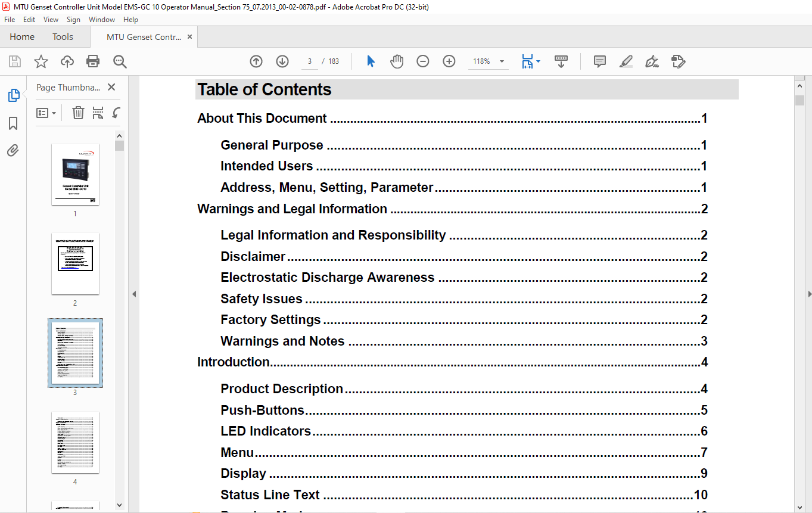The width and height of the screenshot is (812, 513).
Task: Switch to the Home tab
Action: (22, 37)
